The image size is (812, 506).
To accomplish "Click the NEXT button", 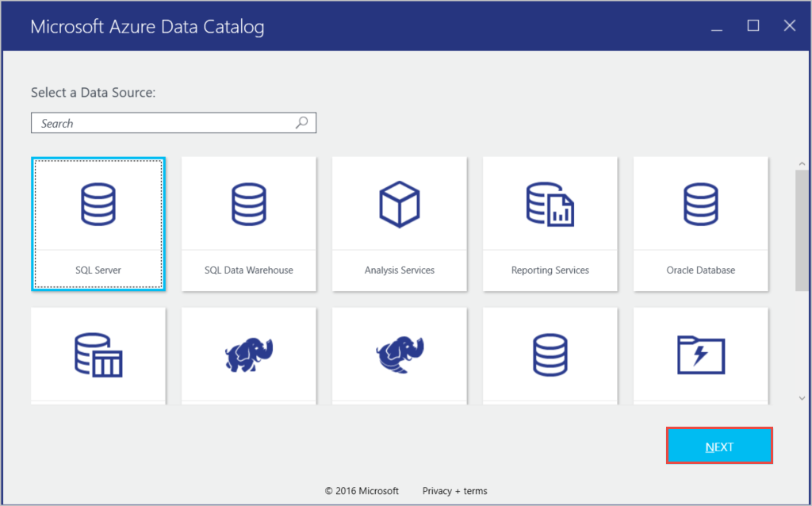I will point(718,446).
